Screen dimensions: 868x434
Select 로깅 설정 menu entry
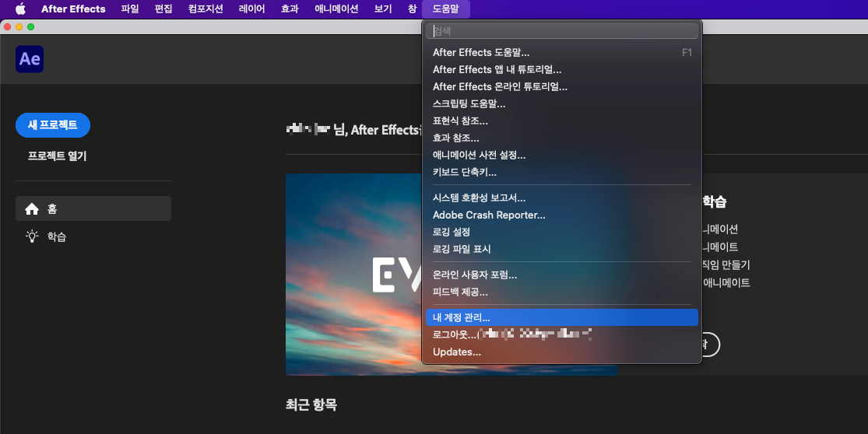[x=562, y=233]
